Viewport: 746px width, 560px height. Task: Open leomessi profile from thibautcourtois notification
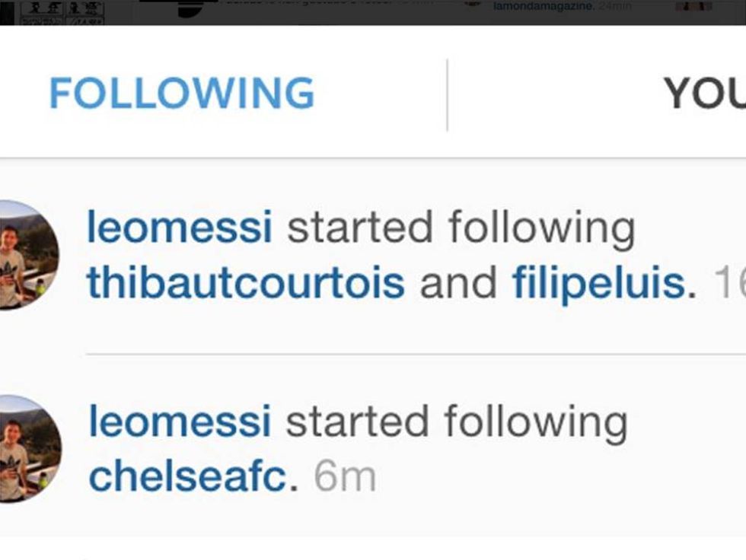tap(180, 227)
